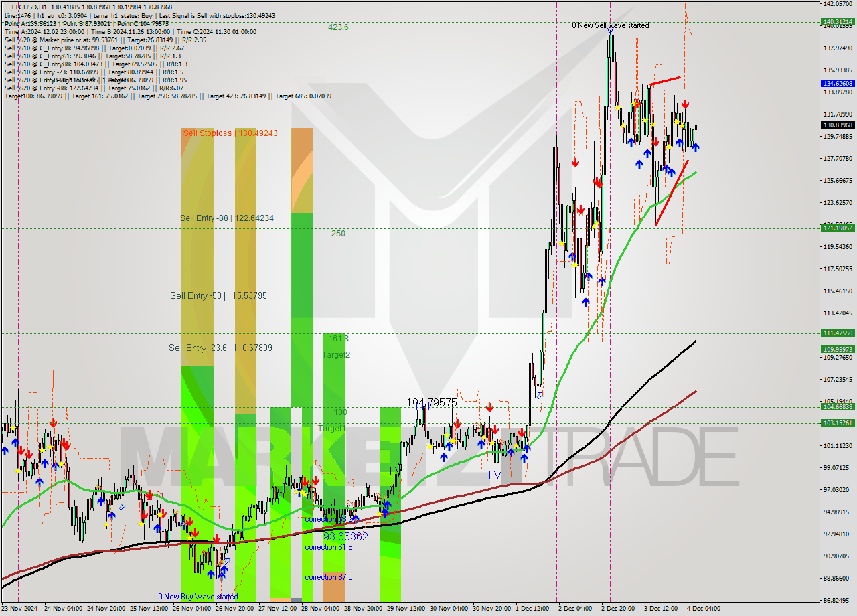The image size is (857, 616).
Task: Click the '28 Nov 20:00' time axis label
Action: click(362, 609)
